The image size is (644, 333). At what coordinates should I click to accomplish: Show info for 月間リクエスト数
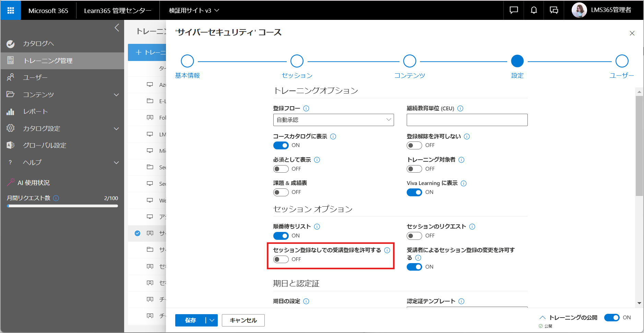(x=56, y=198)
